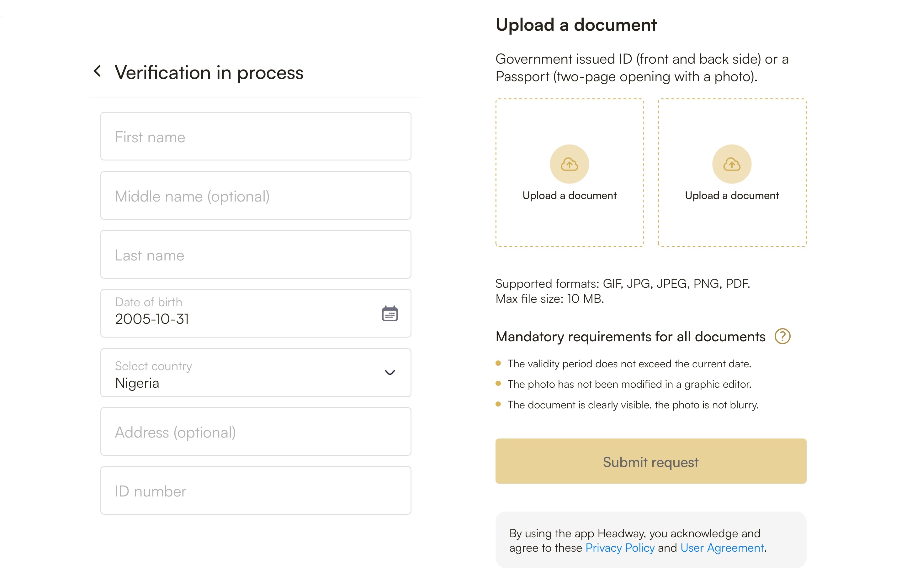912x588 pixels.
Task: Expand the Select country dropdown chevron
Action: [390, 373]
